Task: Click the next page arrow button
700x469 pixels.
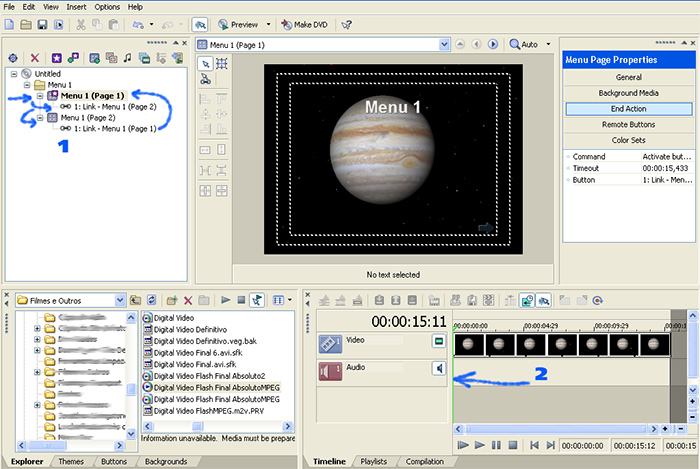Action: point(493,44)
